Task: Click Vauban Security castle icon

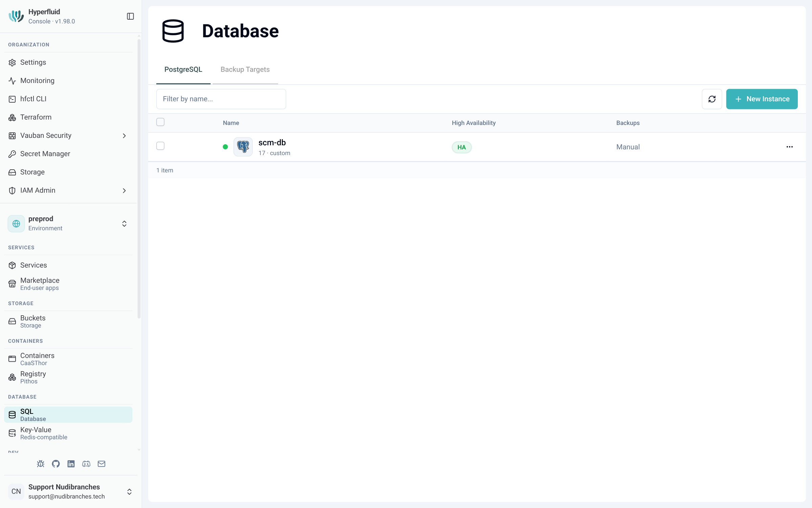Action: (x=12, y=136)
